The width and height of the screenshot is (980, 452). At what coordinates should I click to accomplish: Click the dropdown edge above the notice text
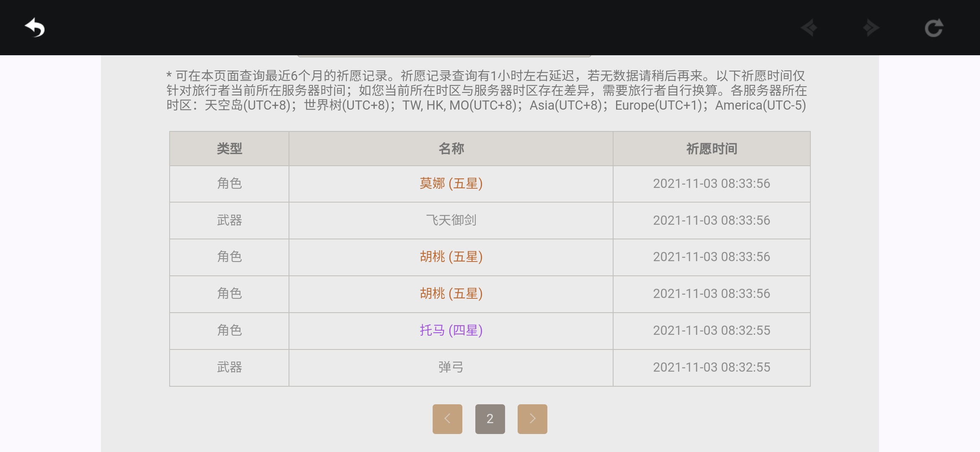444,56
